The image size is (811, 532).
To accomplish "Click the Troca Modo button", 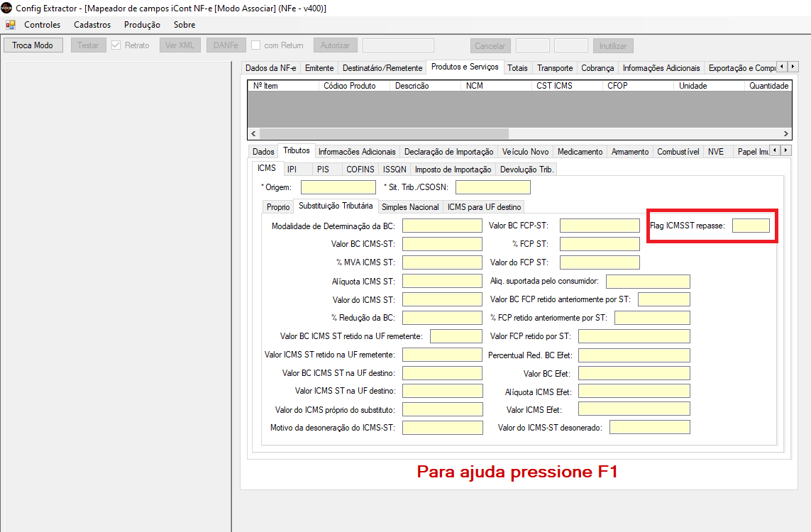I will (x=33, y=45).
